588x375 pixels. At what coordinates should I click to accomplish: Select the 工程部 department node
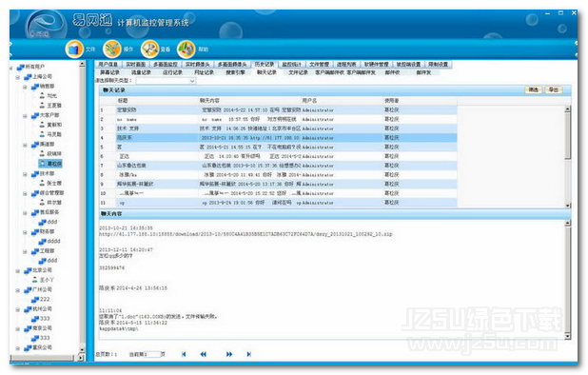[48, 251]
